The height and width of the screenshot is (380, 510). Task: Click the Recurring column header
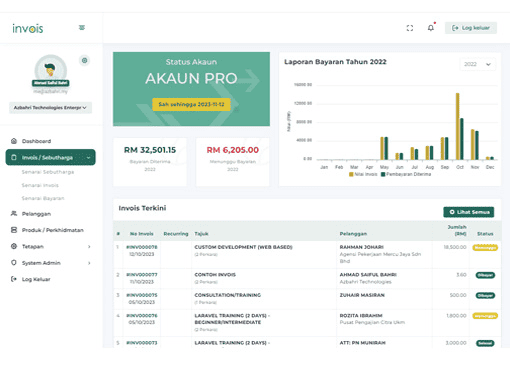pos(176,234)
